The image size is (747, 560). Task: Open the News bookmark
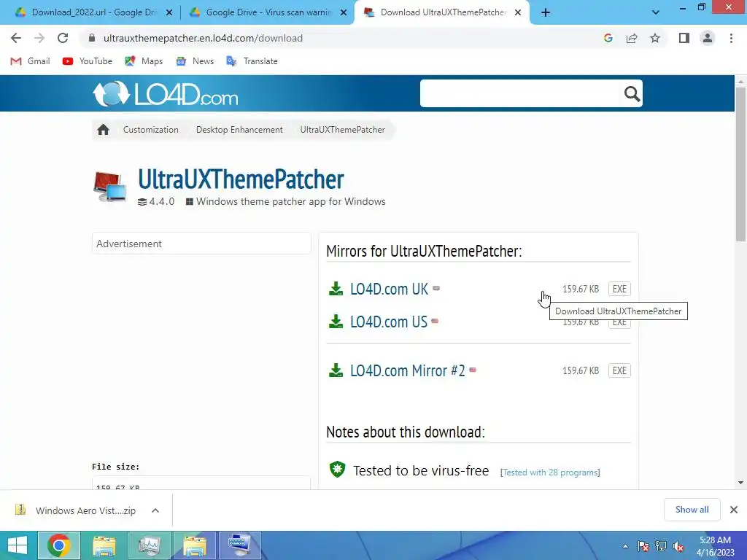(195, 61)
